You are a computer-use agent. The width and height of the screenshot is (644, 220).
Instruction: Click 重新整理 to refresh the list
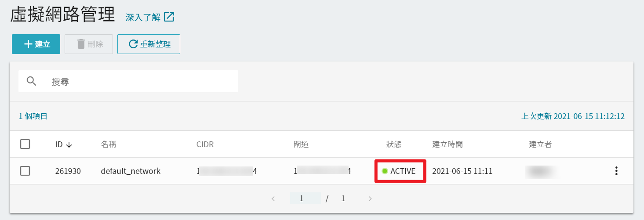[x=149, y=44]
